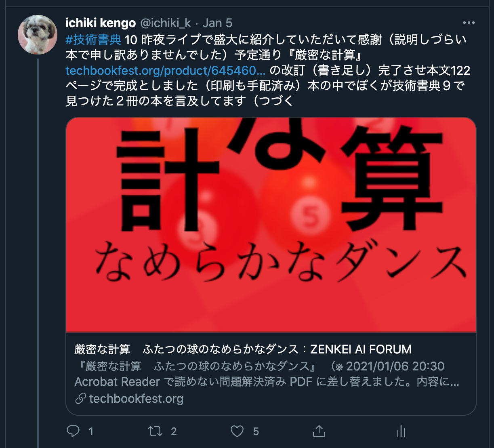Image resolution: width=494 pixels, height=448 pixels.
Task: Open card title 厳密な計算 ふたつの球のなめらかなダンス
Action: 243,349
